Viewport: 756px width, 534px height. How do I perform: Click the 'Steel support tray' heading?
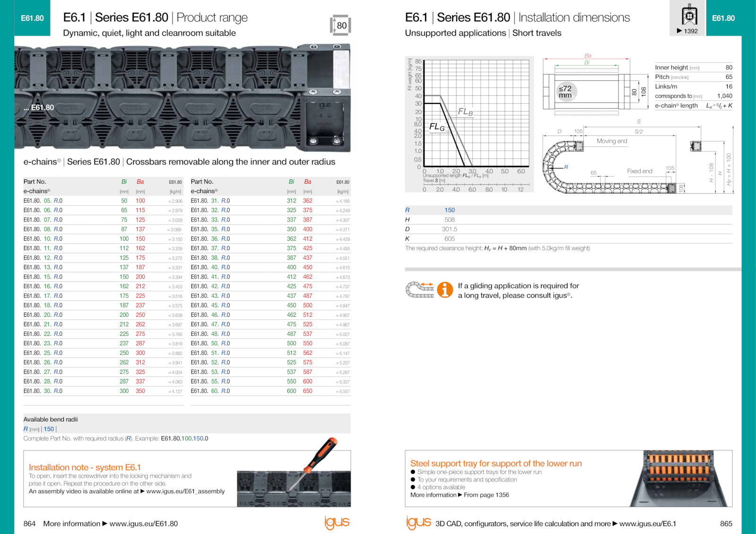496,464
